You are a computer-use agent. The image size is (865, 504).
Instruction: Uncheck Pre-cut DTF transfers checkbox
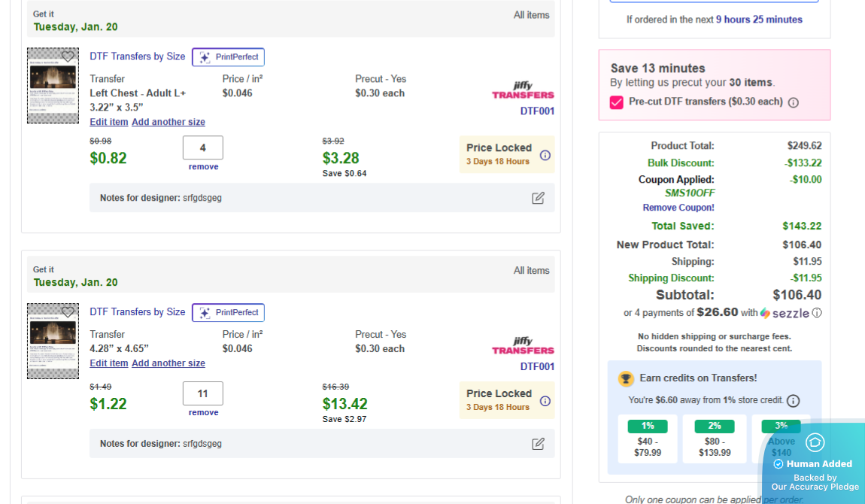point(617,102)
